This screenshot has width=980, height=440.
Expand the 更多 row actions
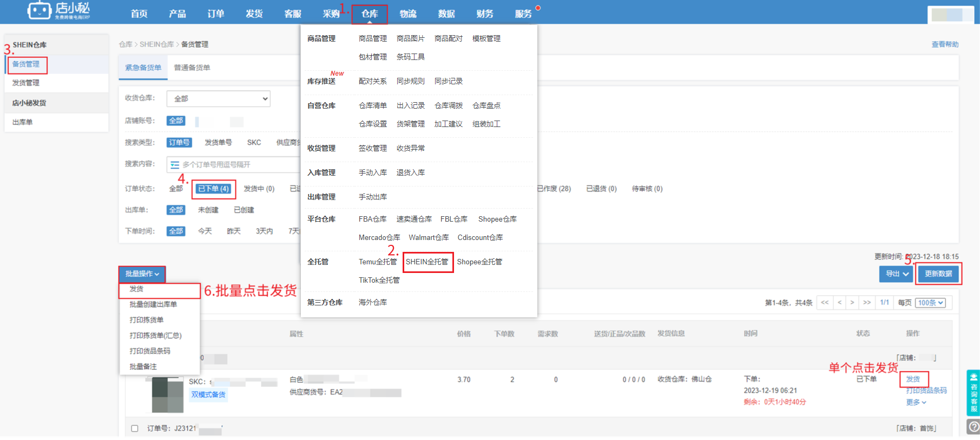(916, 402)
